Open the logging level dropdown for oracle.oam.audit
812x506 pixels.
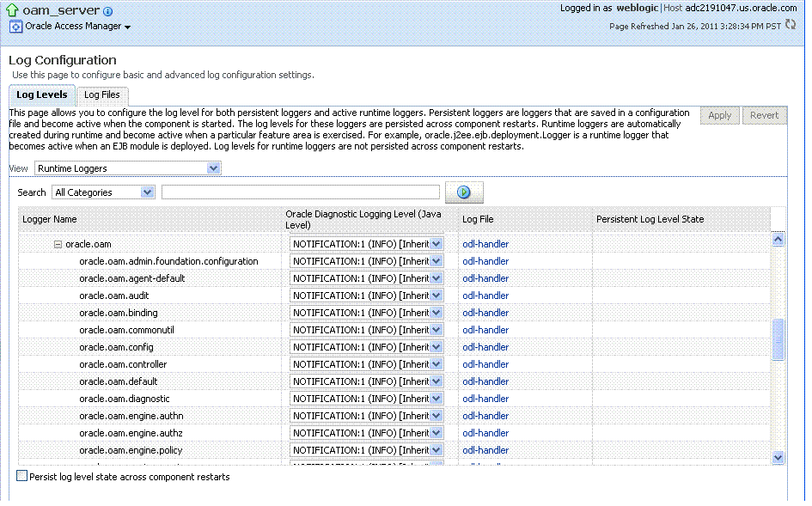[x=437, y=296]
